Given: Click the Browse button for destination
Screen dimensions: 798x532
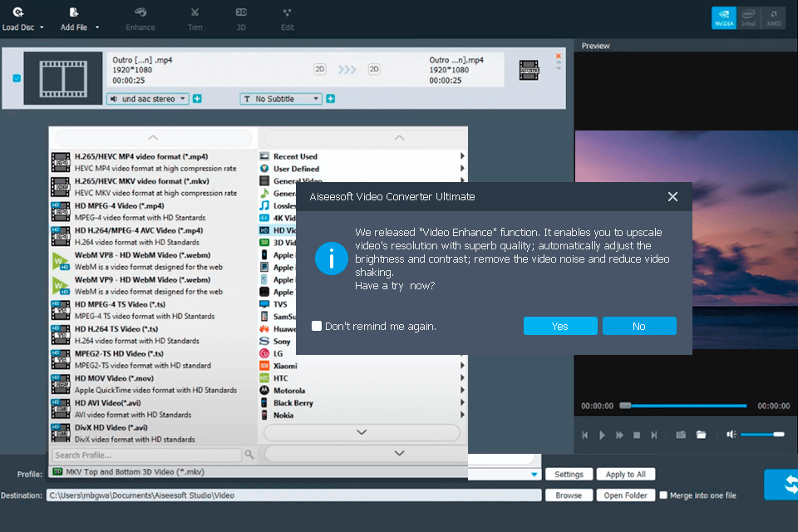Looking at the screenshot, I should click(x=569, y=495).
